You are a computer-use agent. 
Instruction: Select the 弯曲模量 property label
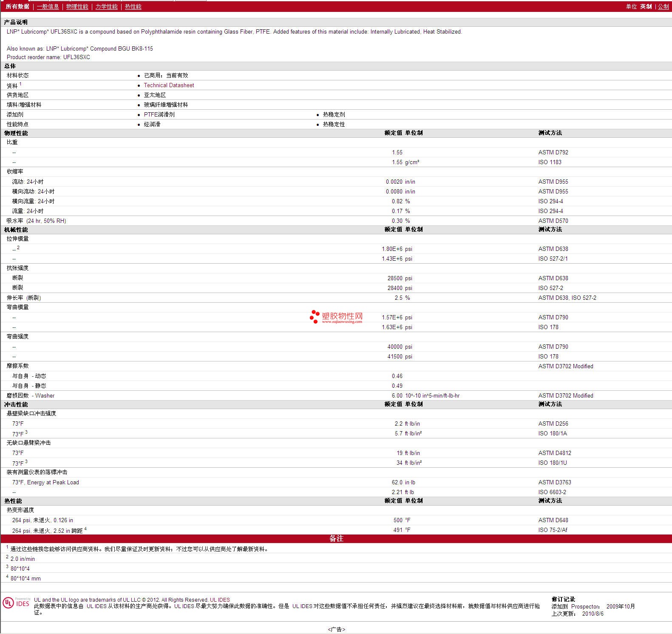(x=18, y=307)
